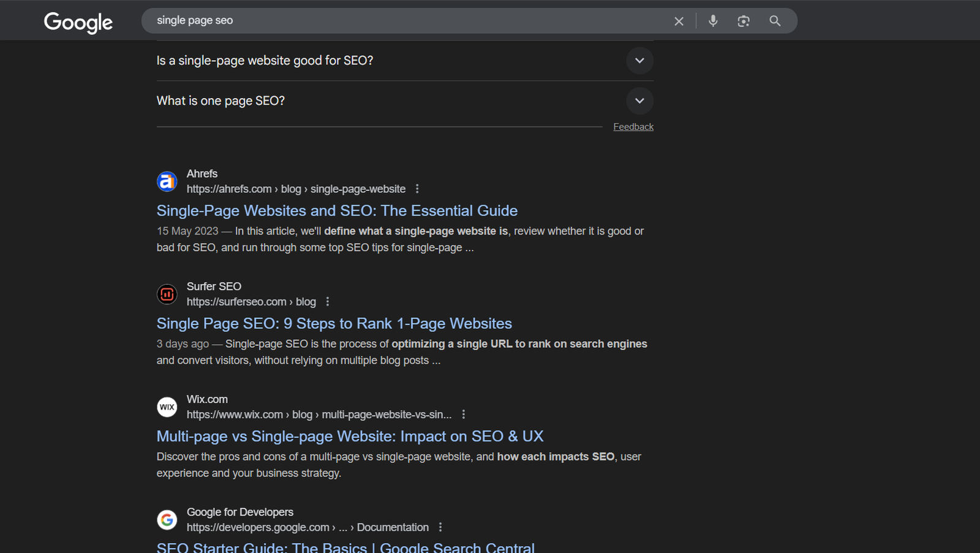Click the Ahrefs favicon

(x=167, y=181)
